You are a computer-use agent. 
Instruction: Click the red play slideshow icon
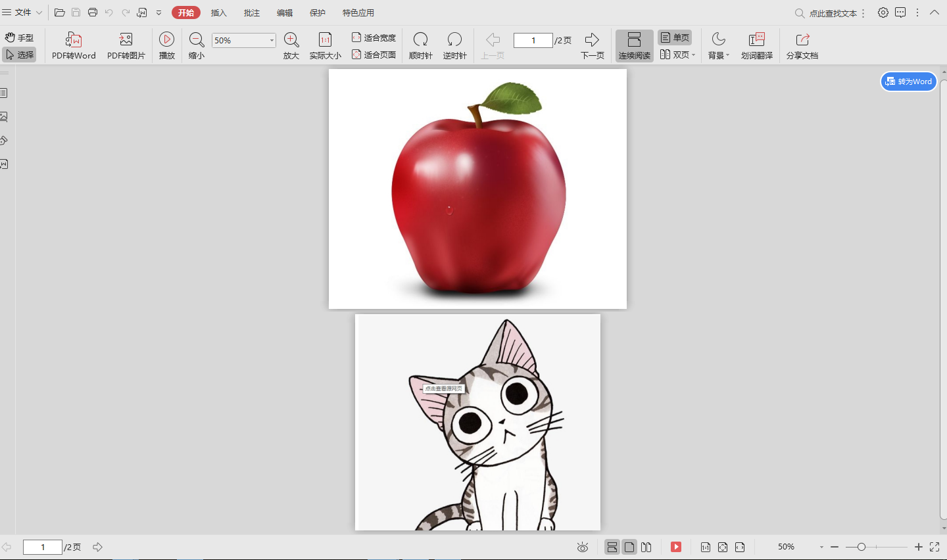coord(676,547)
